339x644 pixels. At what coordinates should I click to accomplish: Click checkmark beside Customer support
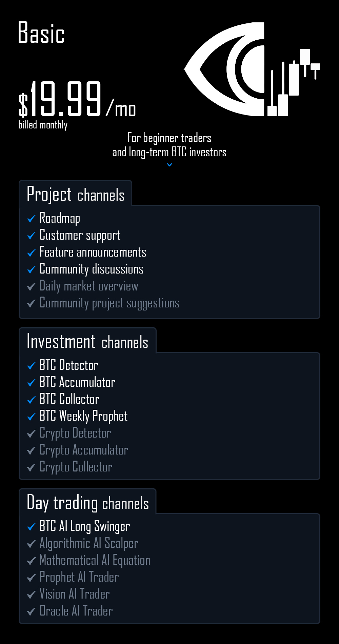click(31, 236)
